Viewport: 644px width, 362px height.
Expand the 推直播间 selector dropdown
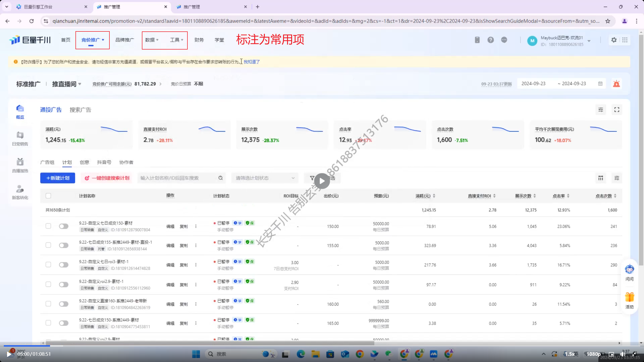(67, 84)
